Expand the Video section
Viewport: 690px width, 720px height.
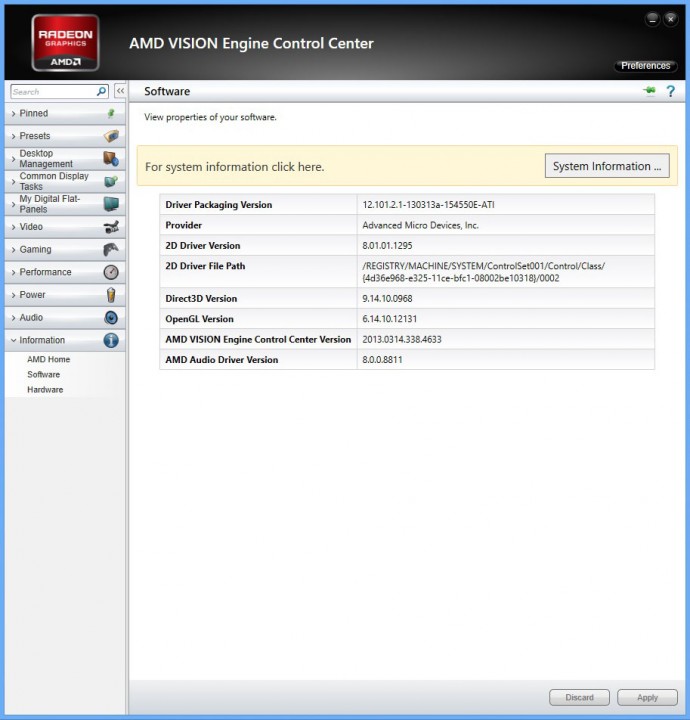point(65,227)
